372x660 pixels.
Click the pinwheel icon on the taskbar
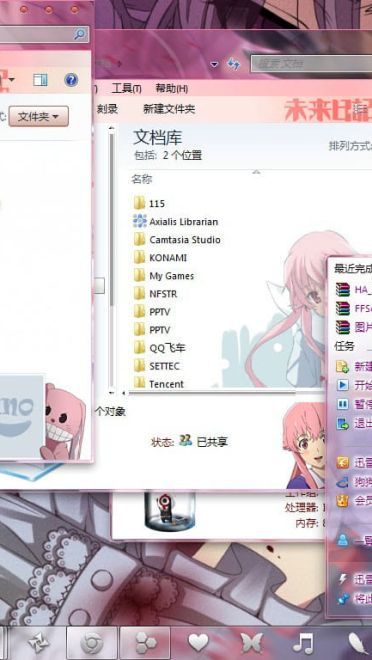point(38,643)
